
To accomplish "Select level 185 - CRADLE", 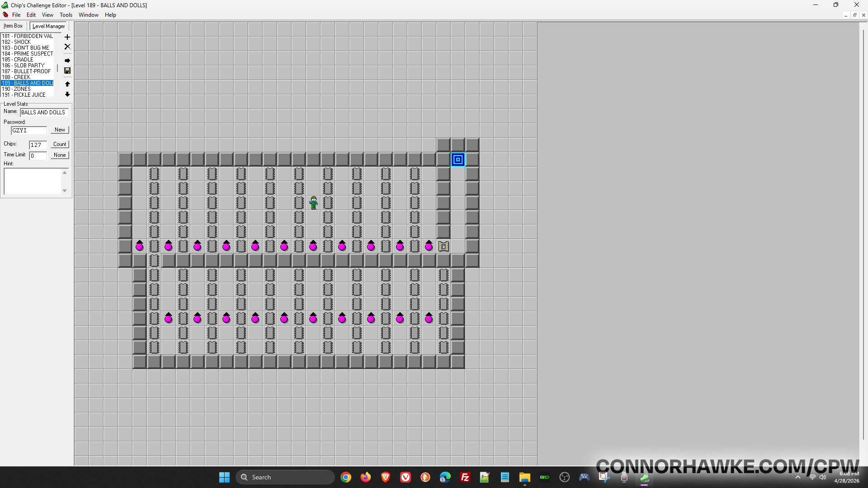I will coord(27,60).
